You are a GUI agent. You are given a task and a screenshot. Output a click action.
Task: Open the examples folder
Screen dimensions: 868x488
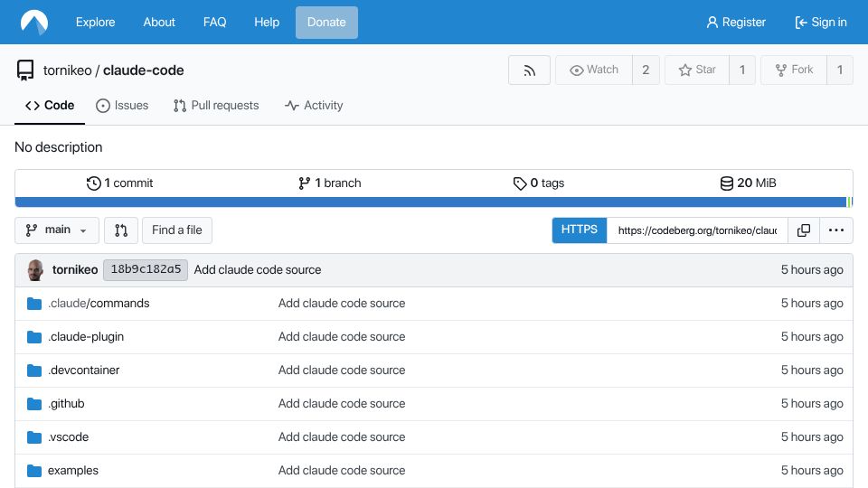73,471
